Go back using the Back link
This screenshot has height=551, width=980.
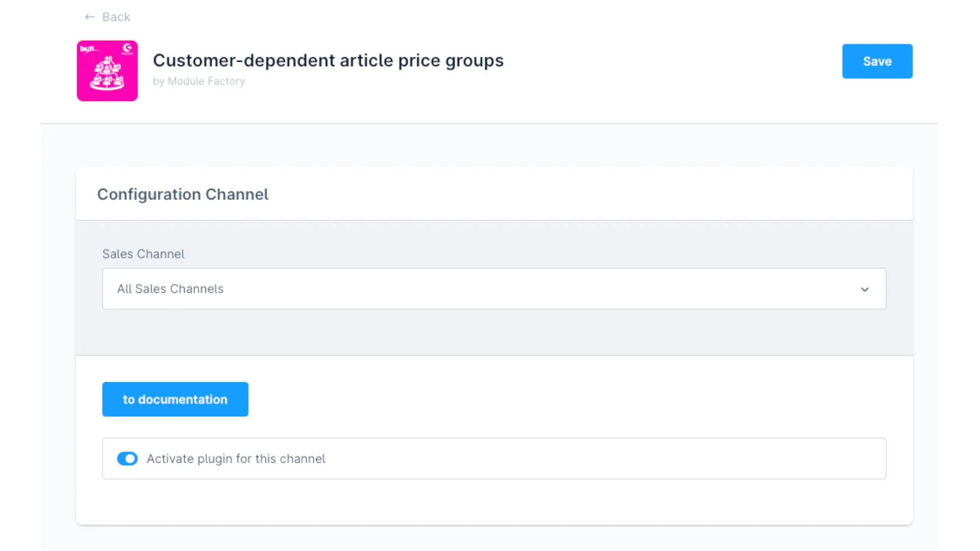116,17
